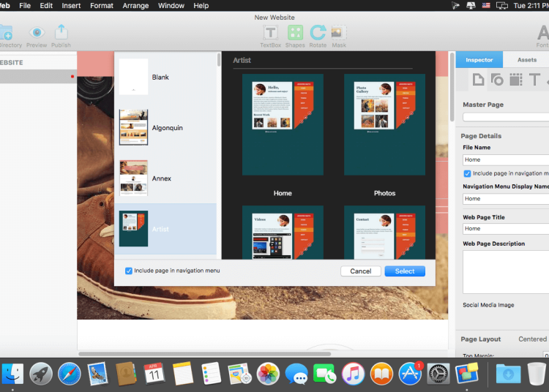Pick the Algonquin template thumbnail

(134, 127)
